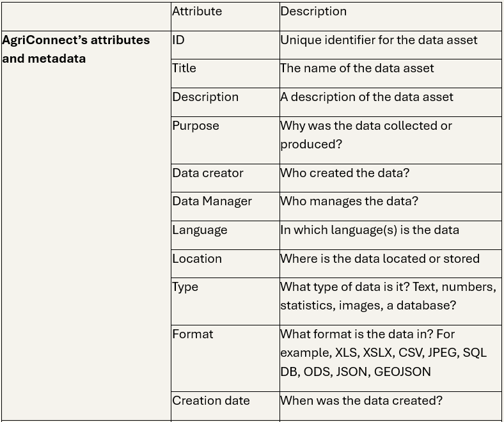Click the "Language" attribute cell
Viewport: 504px width, 422px height.
(x=200, y=230)
